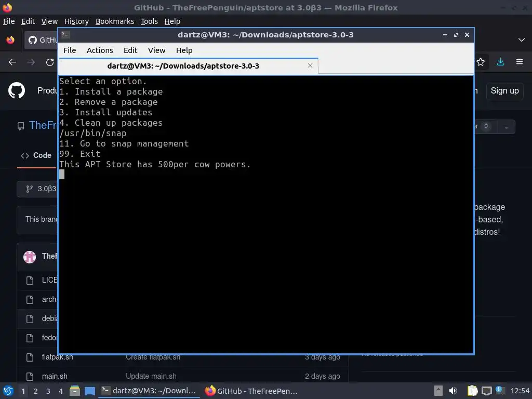This screenshot has height=399, width=532.
Task: Activate the GitHub Firefox taskbar entry
Action: click(251, 391)
